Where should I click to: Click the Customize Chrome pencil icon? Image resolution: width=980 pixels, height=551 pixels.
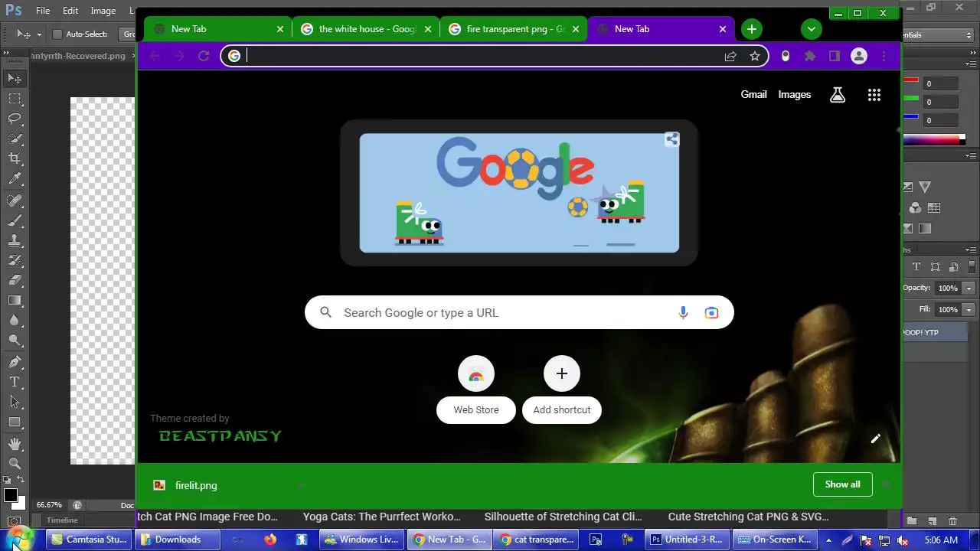coord(875,439)
